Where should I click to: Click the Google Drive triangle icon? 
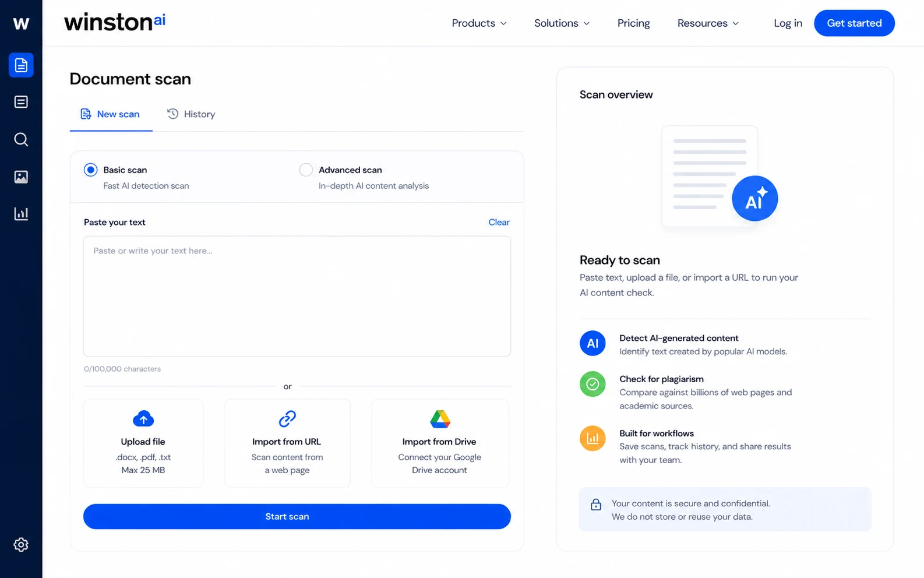[x=440, y=418]
